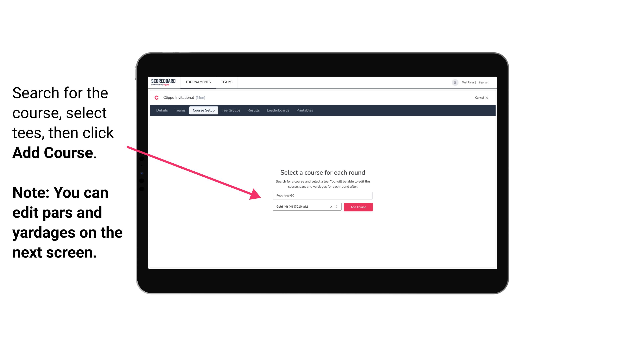The width and height of the screenshot is (644, 346).
Task: Click Add Course button
Action: [357, 207]
